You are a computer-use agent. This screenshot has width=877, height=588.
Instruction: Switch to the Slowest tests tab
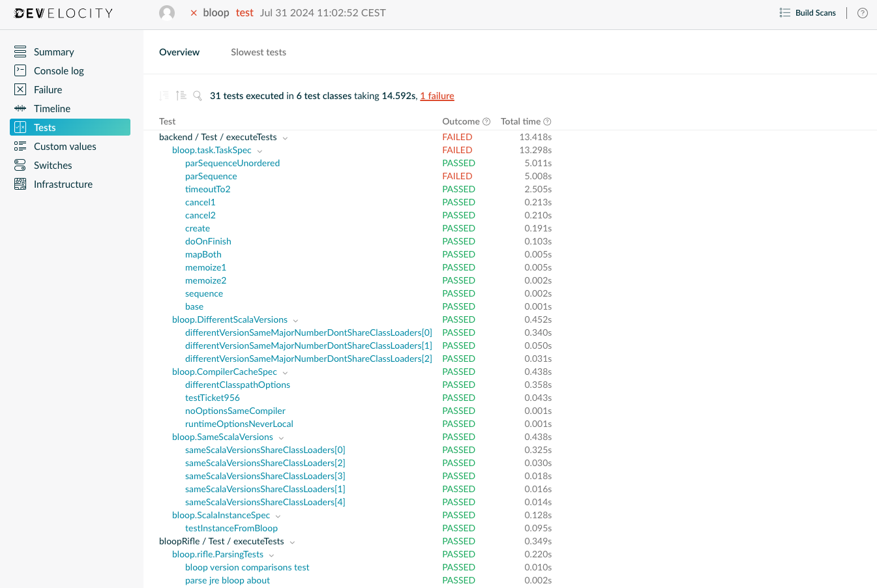pos(258,52)
